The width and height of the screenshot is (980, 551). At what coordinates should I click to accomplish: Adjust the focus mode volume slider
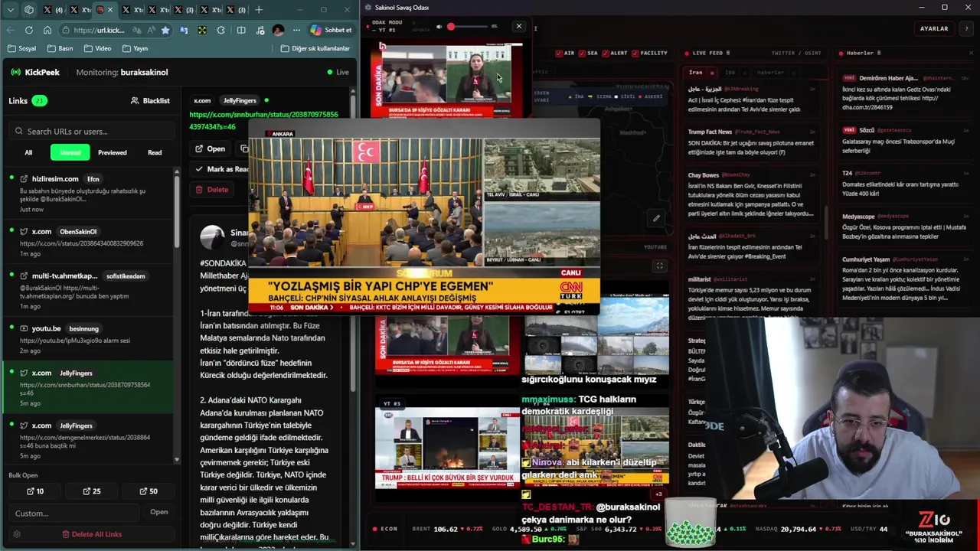pos(469,26)
